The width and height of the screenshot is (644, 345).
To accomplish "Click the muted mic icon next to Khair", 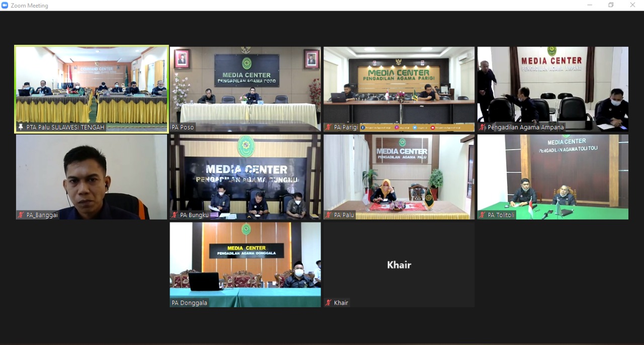I will 329,303.
